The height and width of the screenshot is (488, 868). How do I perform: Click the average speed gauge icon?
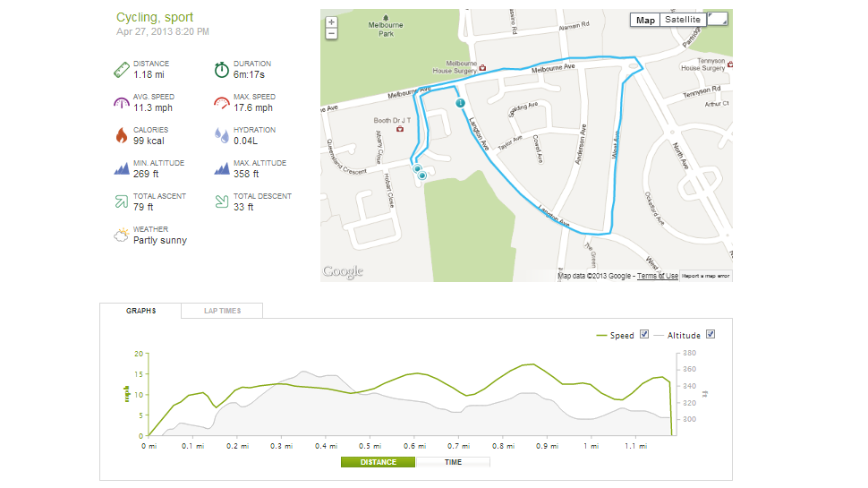[x=121, y=103]
